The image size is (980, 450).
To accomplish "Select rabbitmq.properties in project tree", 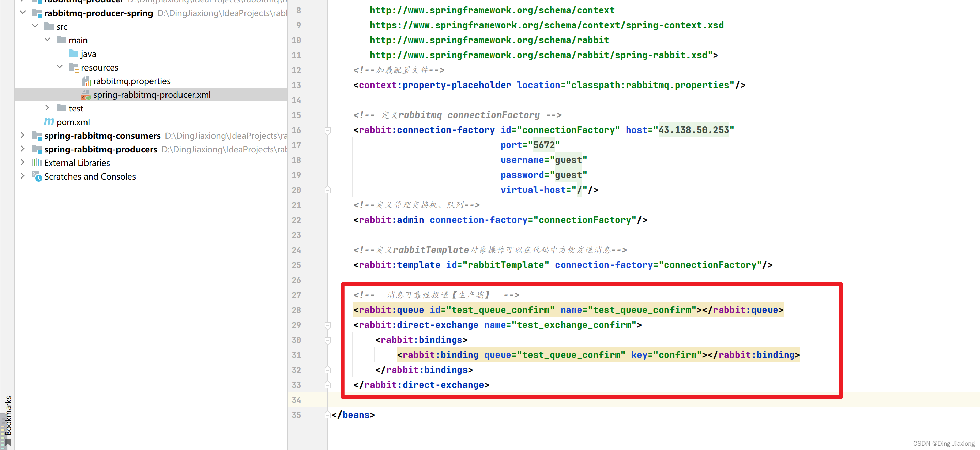I will [132, 81].
